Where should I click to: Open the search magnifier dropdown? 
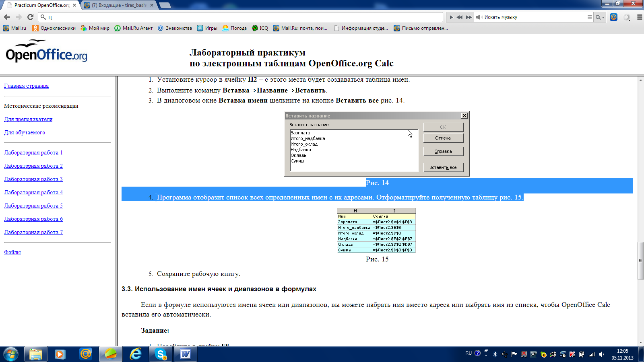600,17
